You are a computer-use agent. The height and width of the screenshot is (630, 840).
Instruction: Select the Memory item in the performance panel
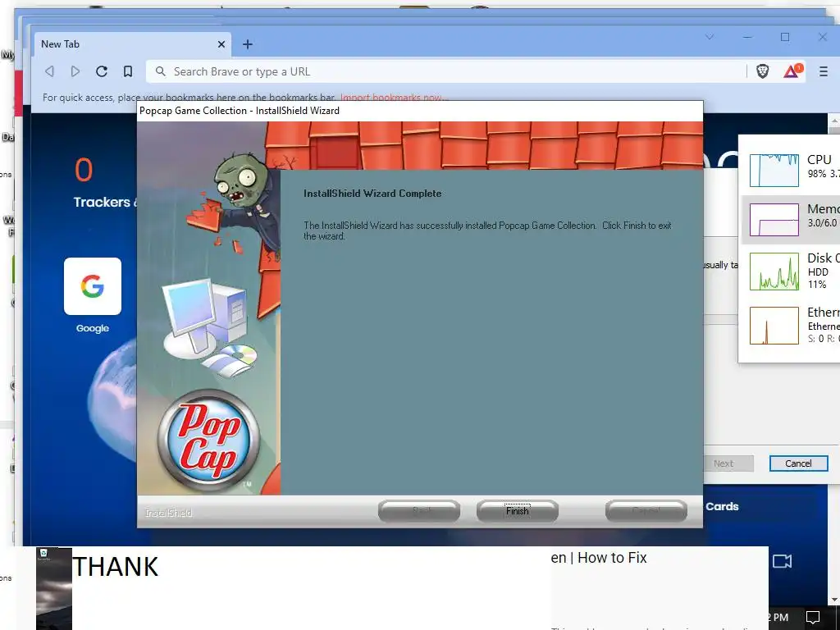pos(791,220)
